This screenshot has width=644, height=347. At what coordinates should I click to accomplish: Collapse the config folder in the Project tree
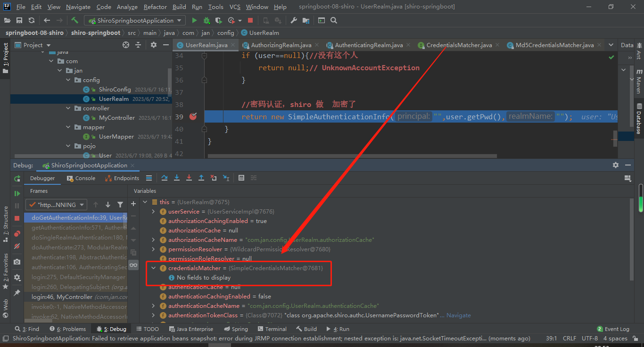pyautogui.click(x=68, y=80)
